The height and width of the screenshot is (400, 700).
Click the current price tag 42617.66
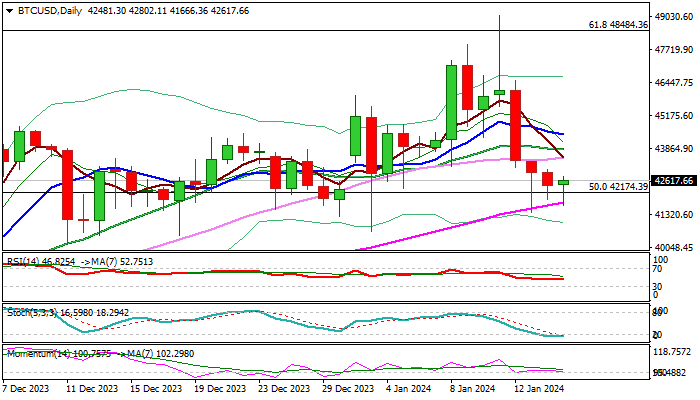673,181
